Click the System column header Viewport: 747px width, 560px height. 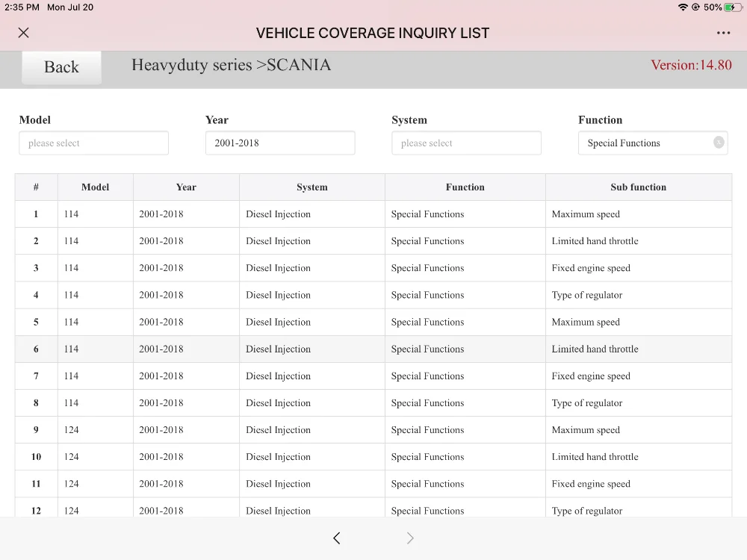312,187
